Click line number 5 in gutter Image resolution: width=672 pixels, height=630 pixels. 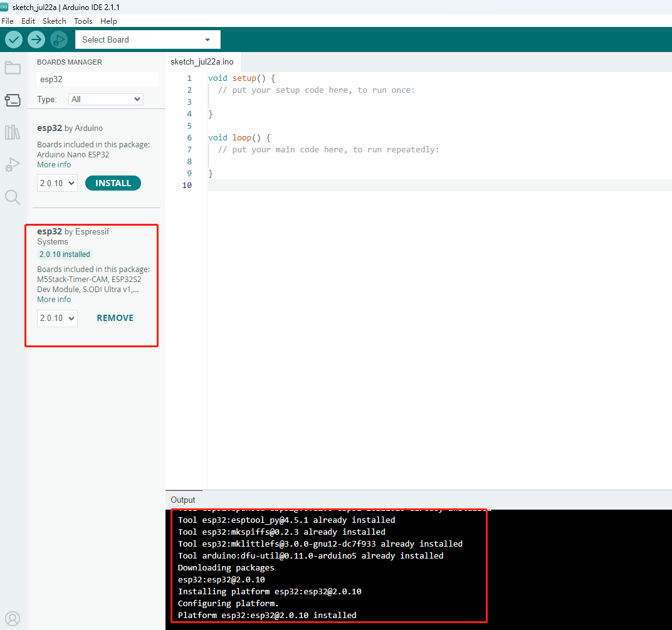(x=189, y=125)
